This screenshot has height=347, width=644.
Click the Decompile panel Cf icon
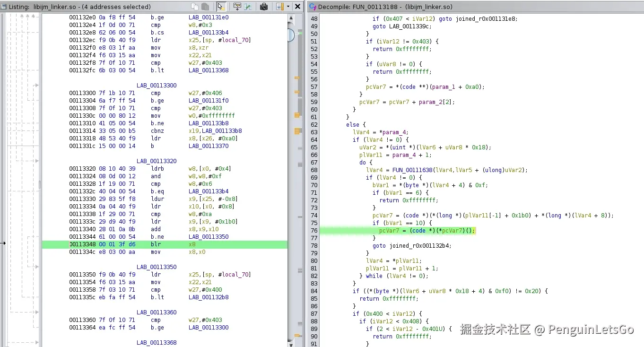click(313, 7)
